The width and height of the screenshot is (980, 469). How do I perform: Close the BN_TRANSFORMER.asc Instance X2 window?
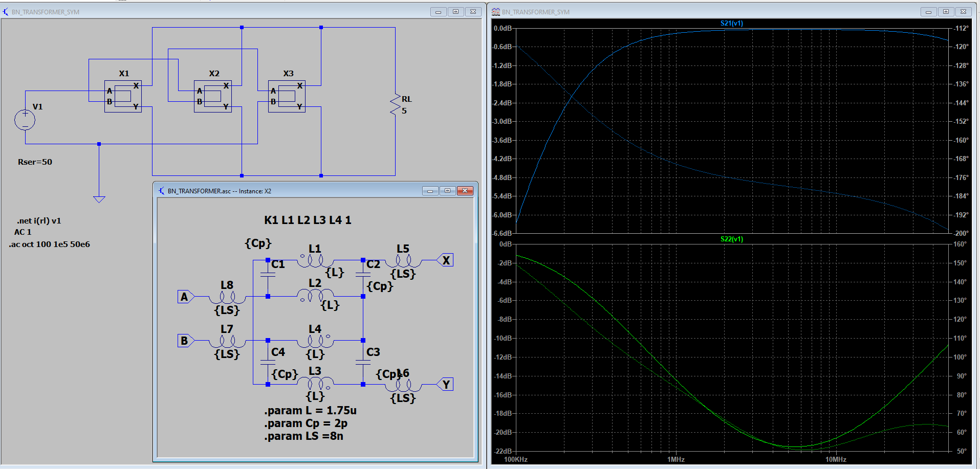pos(465,191)
